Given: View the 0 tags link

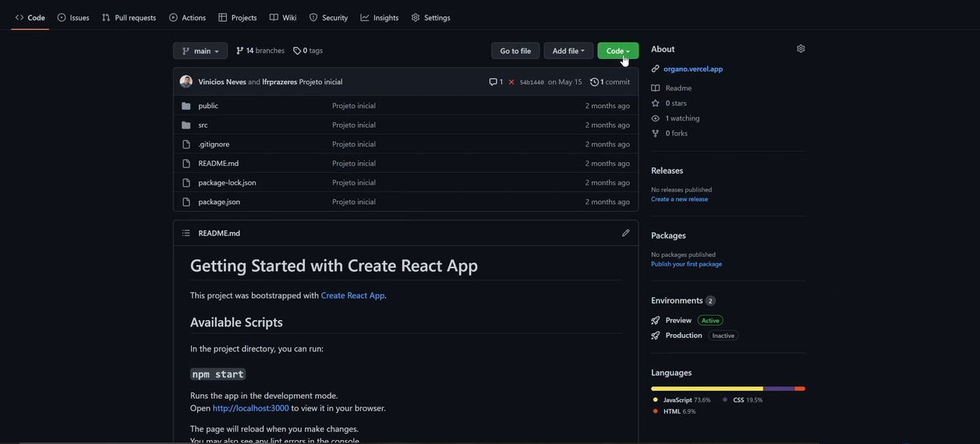Looking at the screenshot, I should point(308,51).
